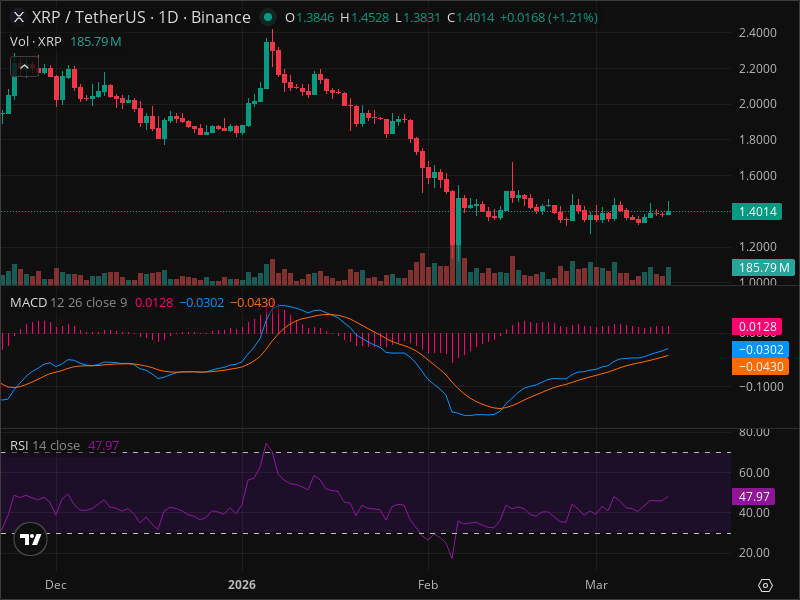Select the Vol · XRP indicator label
800x600 pixels.
[x=36, y=41]
